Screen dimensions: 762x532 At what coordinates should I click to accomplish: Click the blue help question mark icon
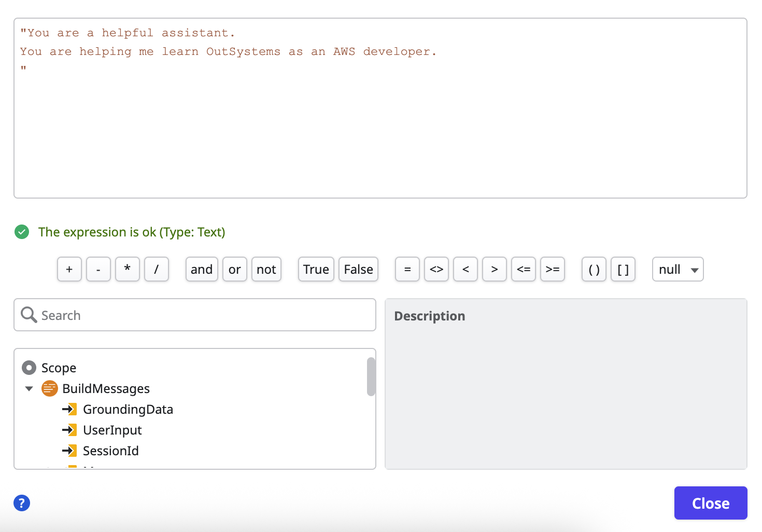pos(22,503)
